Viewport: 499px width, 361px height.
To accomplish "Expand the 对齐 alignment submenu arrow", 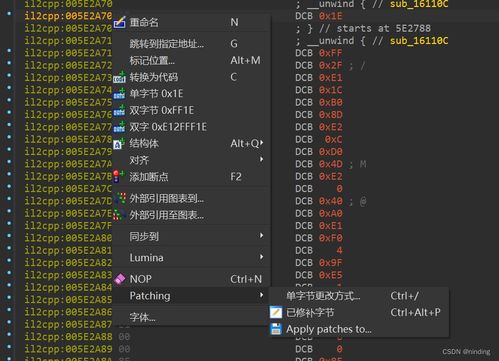I will pos(262,159).
